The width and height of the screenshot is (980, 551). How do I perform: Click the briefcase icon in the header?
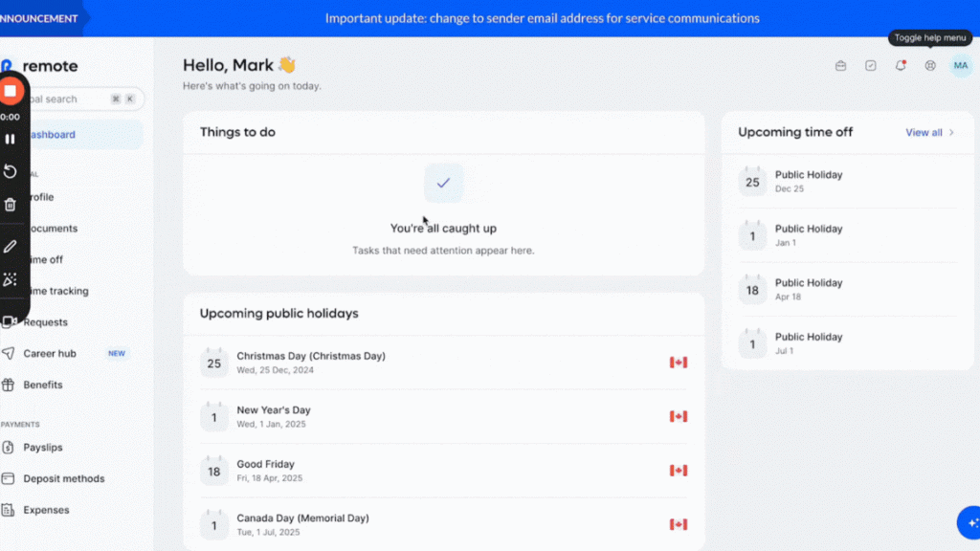pyautogui.click(x=840, y=66)
